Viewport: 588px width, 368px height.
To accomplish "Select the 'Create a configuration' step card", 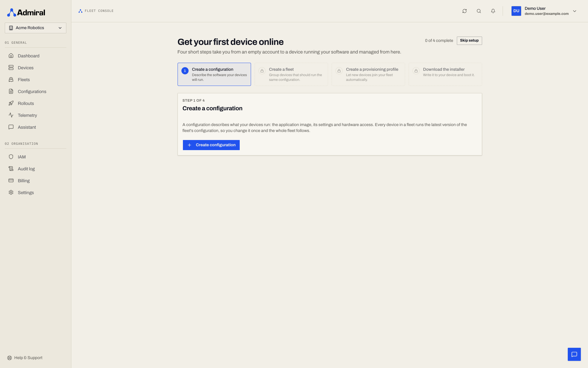I will coord(214,74).
